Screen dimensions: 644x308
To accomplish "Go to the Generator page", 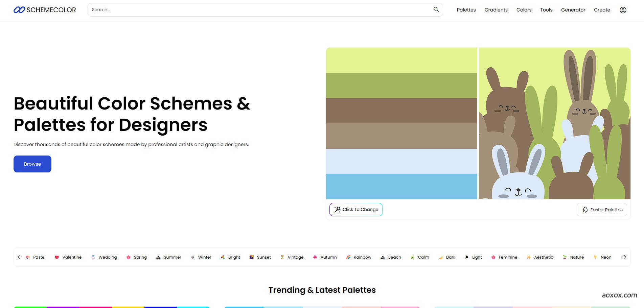I will [x=573, y=10].
